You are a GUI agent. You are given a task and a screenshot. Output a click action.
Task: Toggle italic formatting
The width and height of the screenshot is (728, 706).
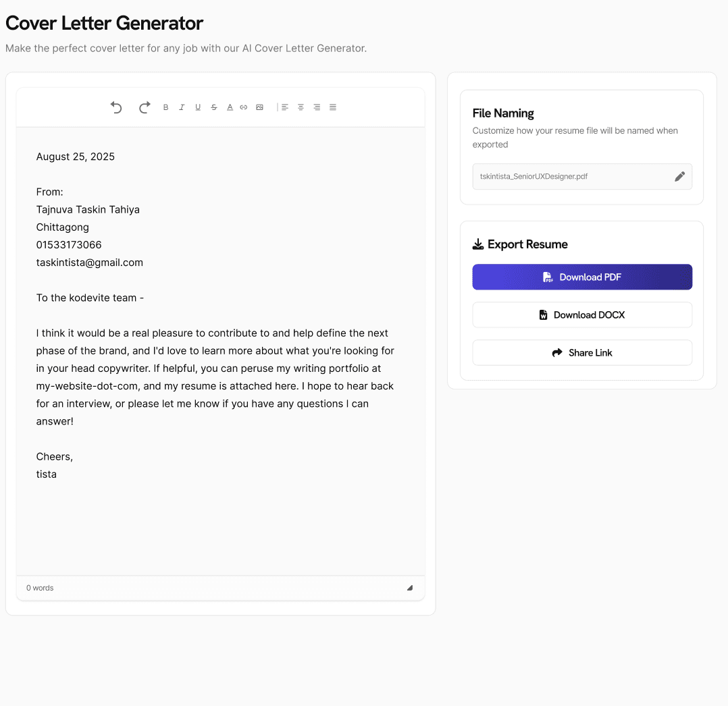pos(182,107)
